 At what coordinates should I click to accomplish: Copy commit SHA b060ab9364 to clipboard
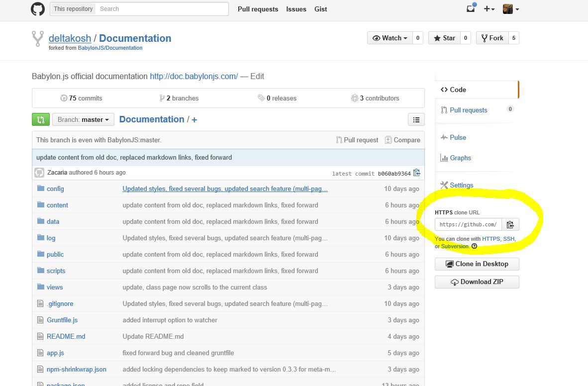(x=417, y=173)
